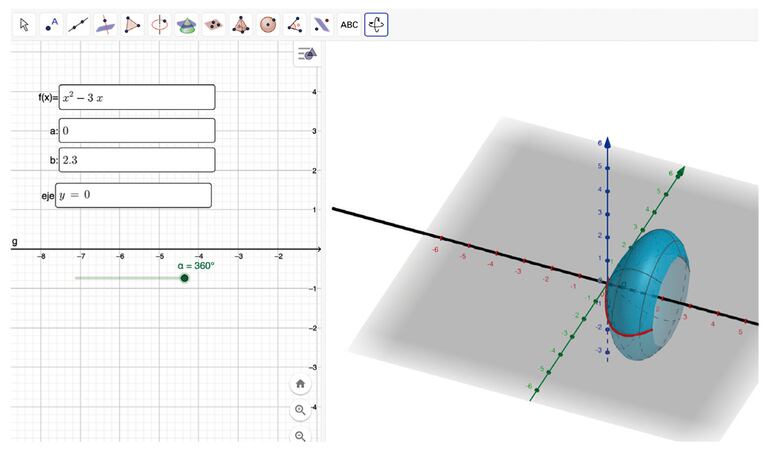Click the green α slider handle

click(185, 279)
